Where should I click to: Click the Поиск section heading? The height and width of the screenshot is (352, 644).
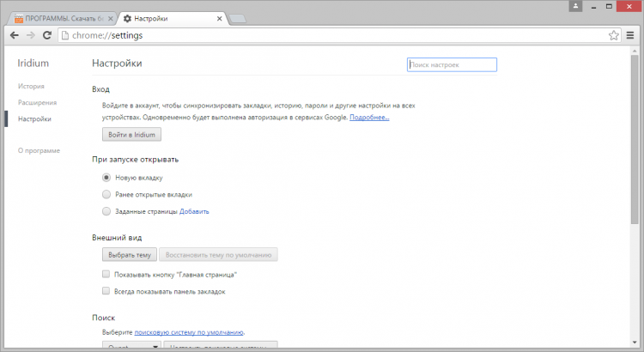click(x=104, y=318)
